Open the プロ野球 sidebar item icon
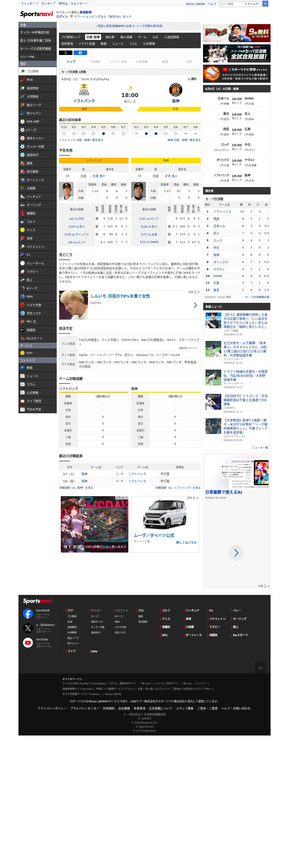 (x=23, y=71)
